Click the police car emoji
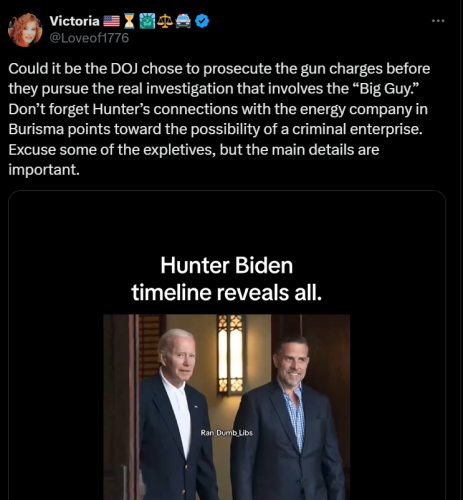This screenshot has height=500, width=463. [x=183, y=21]
